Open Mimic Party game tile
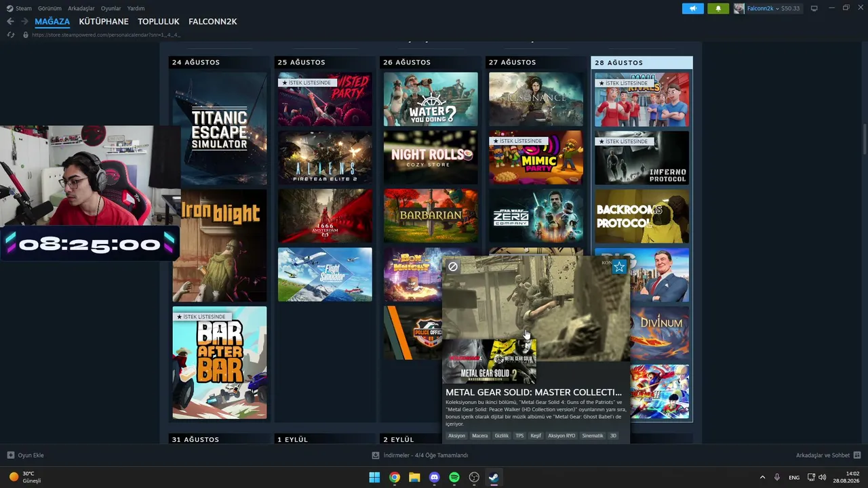 [536, 157]
